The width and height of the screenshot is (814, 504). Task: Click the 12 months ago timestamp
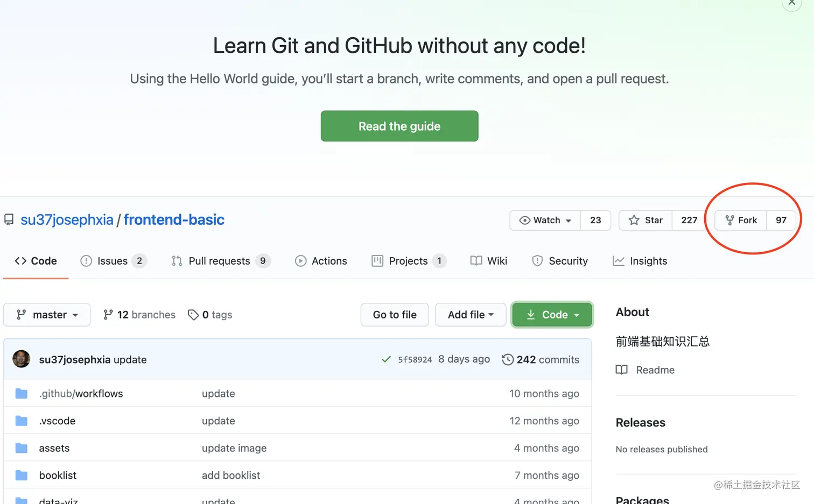[x=544, y=421]
